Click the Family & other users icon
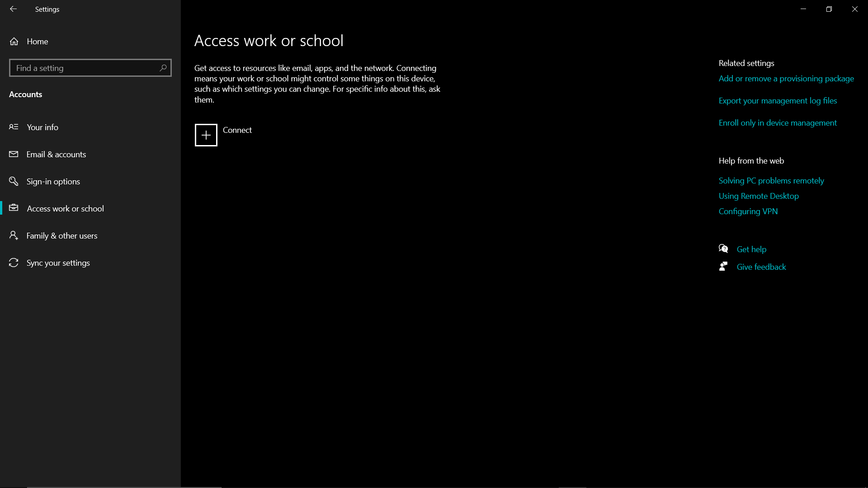 pyautogui.click(x=14, y=235)
